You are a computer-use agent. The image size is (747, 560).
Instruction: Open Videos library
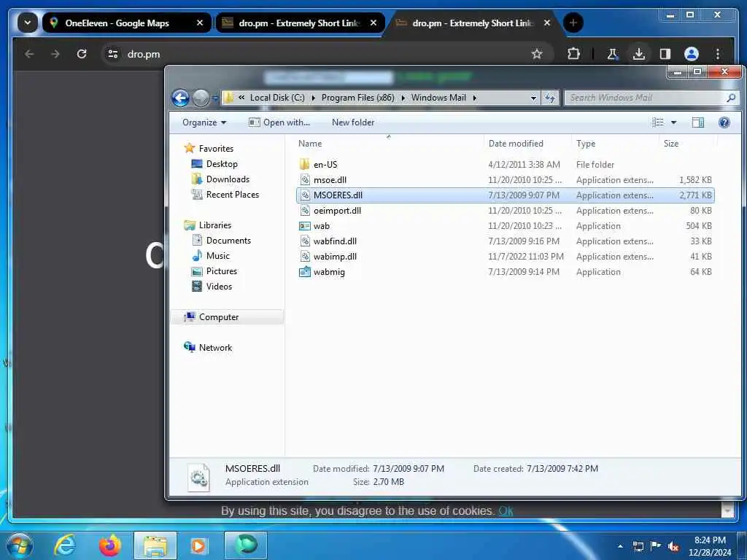212,286
